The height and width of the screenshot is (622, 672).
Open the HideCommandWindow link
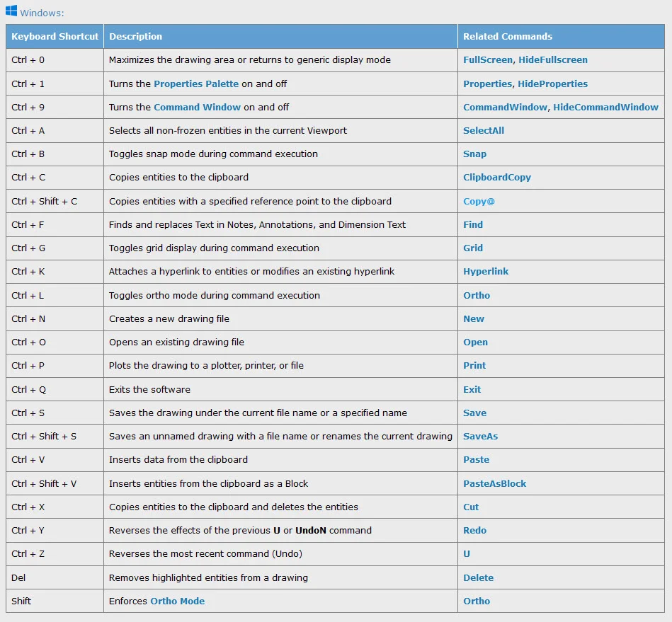click(605, 107)
